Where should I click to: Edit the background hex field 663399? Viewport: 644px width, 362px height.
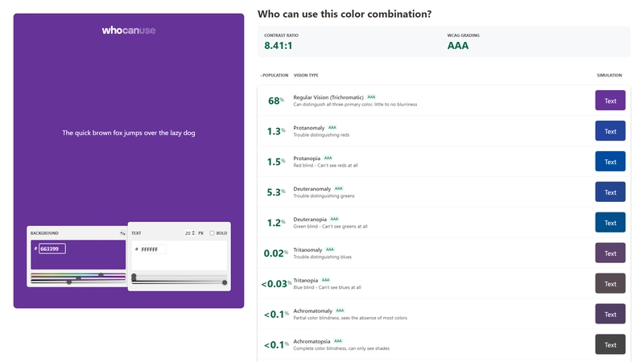tap(52, 249)
